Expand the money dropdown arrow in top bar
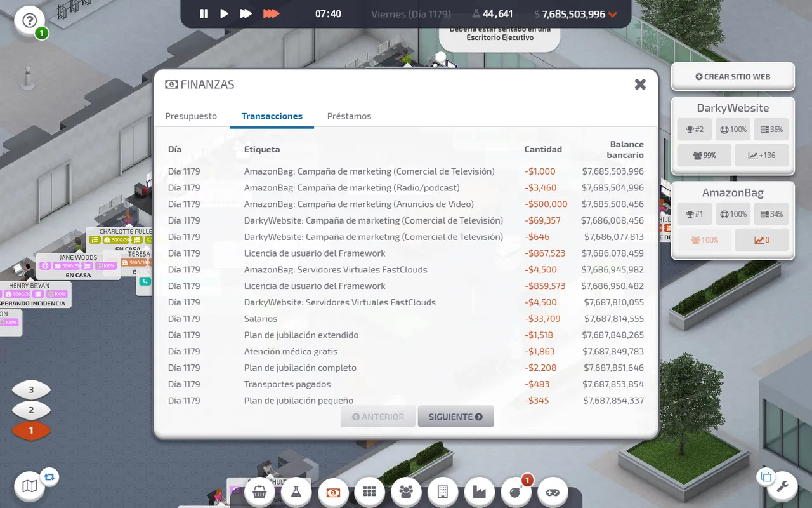812x508 pixels. (x=612, y=15)
